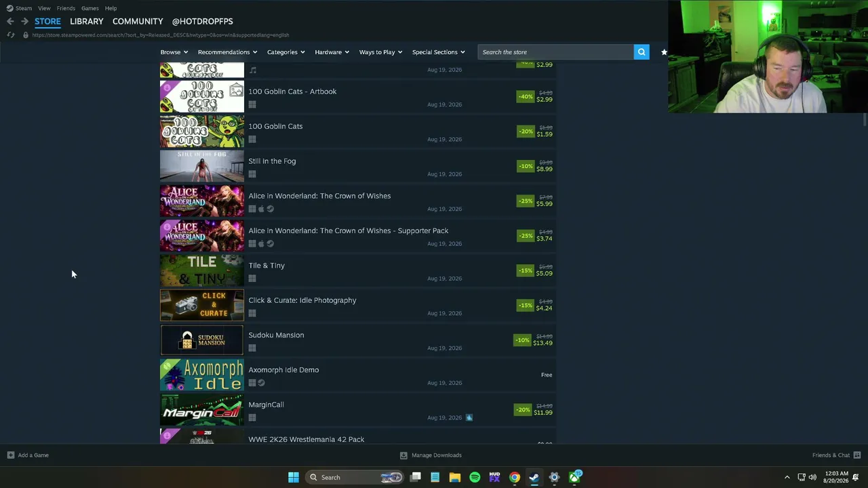Switch to the COMMUNITY tab
868x488 pixels.
click(138, 22)
